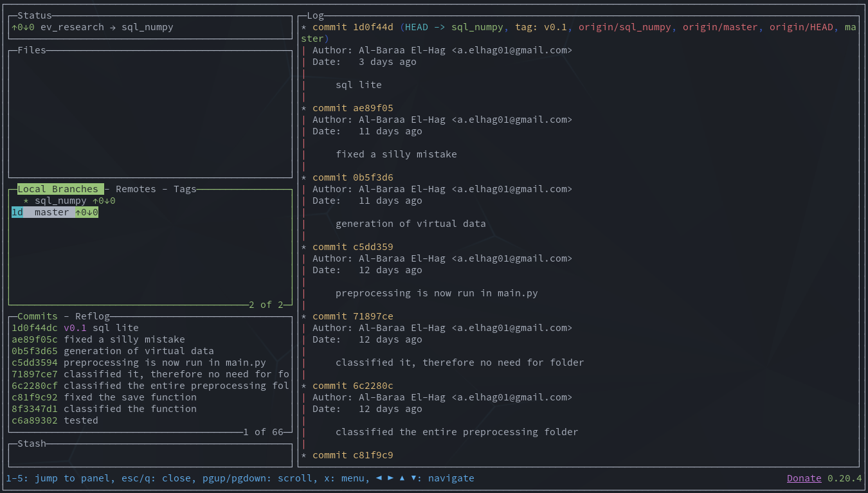This screenshot has height=493, width=868.
Task: Click 'fixed a silly mistake' message in log
Action: pyautogui.click(x=396, y=154)
